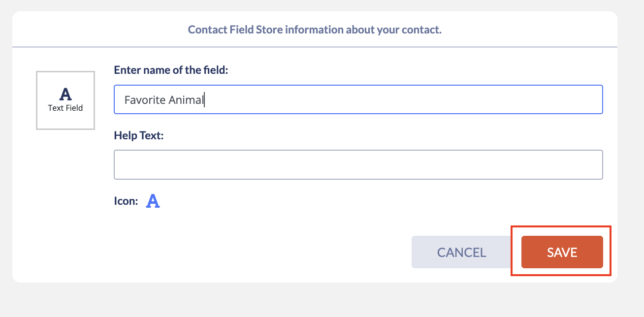Select the Text Field type tile
The width and height of the screenshot is (644, 317).
point(65,100)
